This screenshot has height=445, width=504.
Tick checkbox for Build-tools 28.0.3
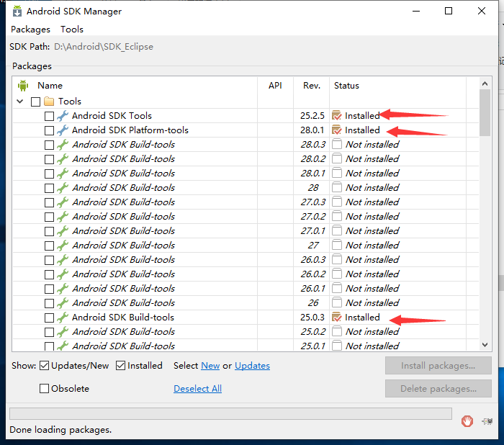pyautogui.click(x=49, y=145)
